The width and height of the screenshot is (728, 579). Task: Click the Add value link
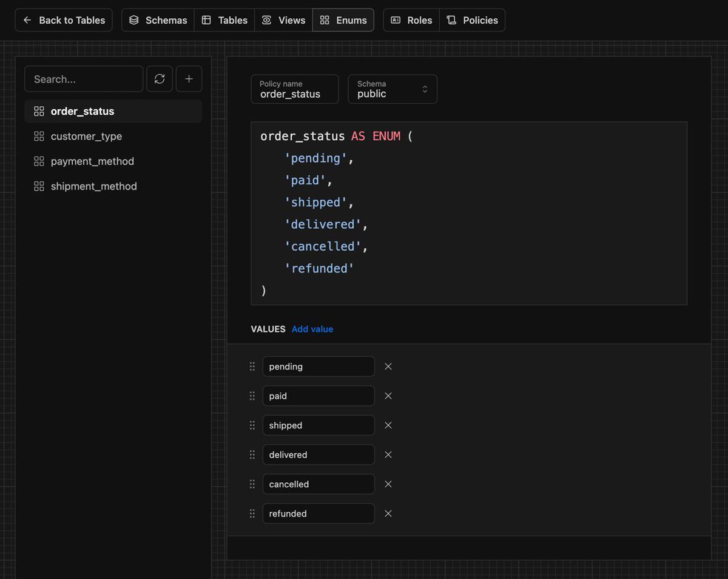[312, 329]
